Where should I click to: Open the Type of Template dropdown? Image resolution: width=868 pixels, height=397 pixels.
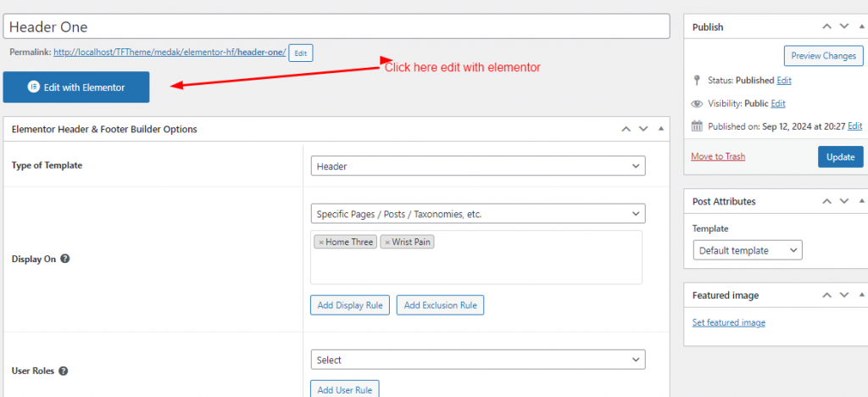click(x=477, y=166)
